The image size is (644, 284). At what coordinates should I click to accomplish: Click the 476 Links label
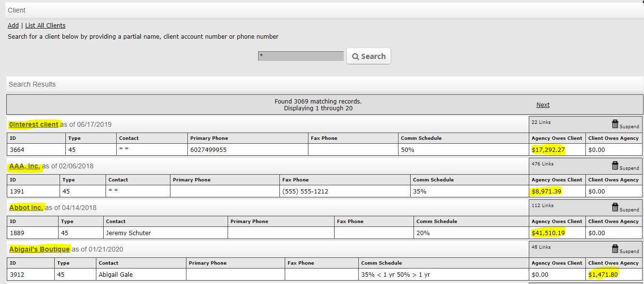[542, 164]
